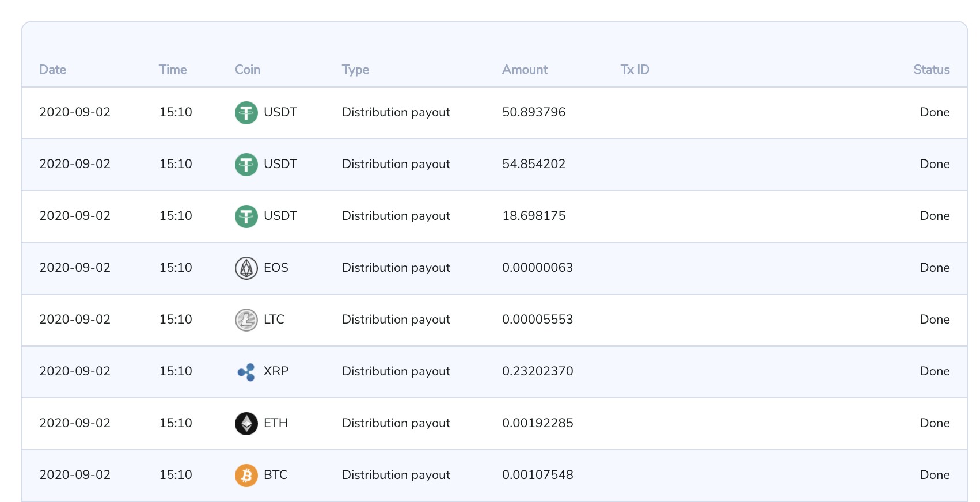
Task: Select the amount 0.00005553 in the LTC row
Action: (537, 320)
